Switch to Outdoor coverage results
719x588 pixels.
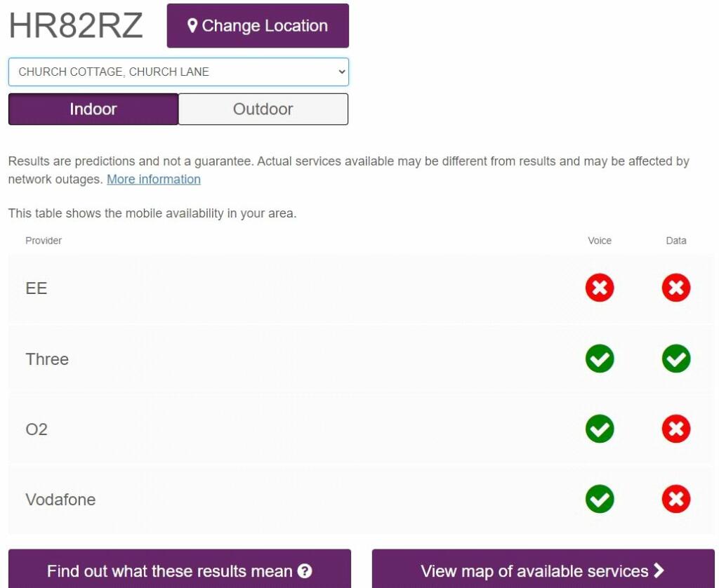coord(263,109)
